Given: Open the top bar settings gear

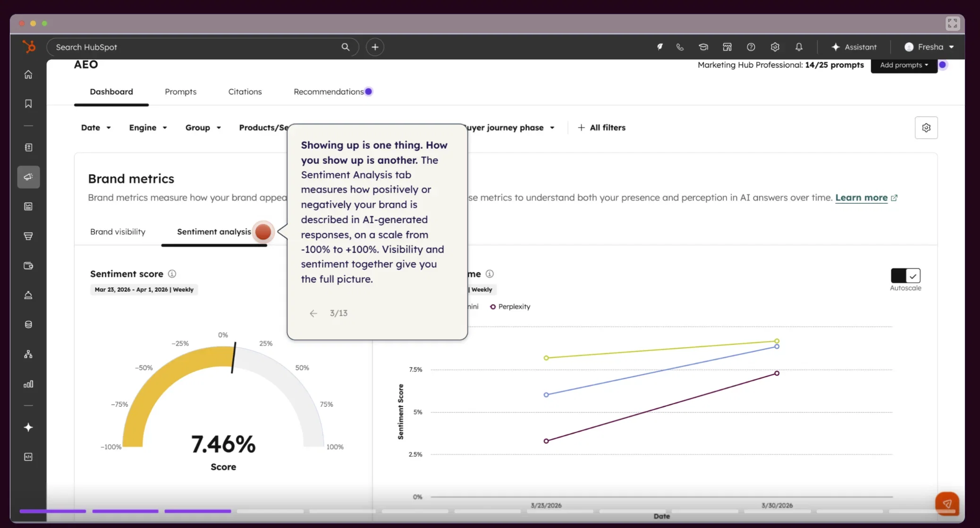Looking at the screenshot, I should point(775,47).
